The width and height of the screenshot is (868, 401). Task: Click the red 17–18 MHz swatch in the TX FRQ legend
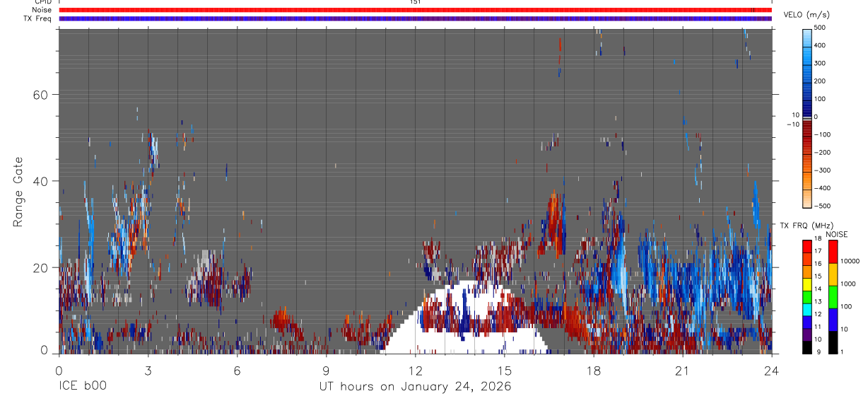click(x=807, y=246)
